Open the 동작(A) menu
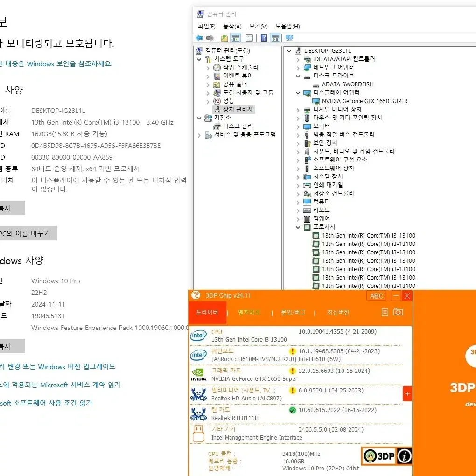476x476 pixels. (x=232, y=27)
